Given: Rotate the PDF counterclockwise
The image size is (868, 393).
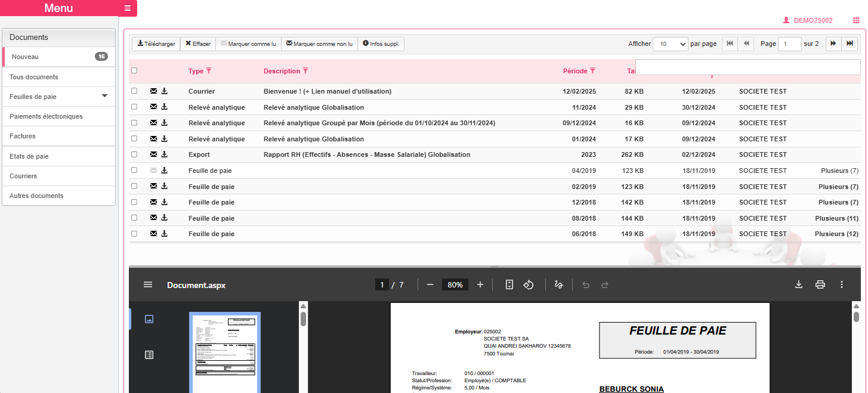Looking at the screenshot, I should (x=528, y=285).
